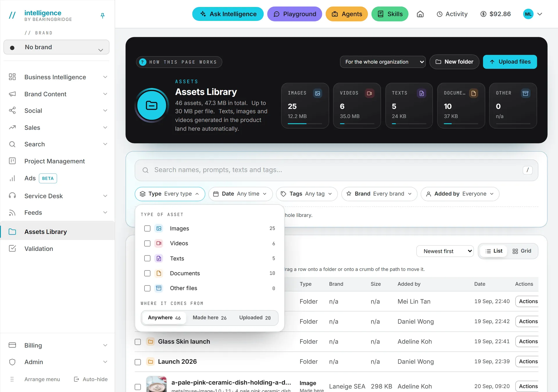This screenshot has width=558, height=392.
Task: Click the Ads bar chart icon
Action: [x=12, y=178]
